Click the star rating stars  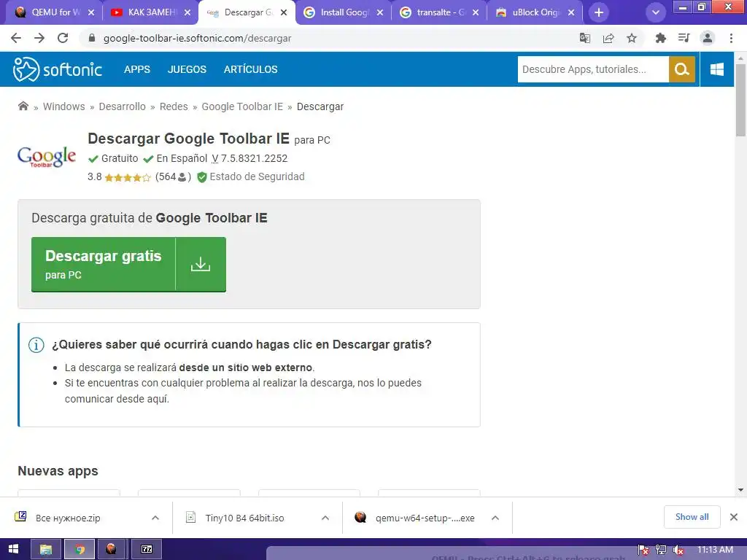click(127, 178)
